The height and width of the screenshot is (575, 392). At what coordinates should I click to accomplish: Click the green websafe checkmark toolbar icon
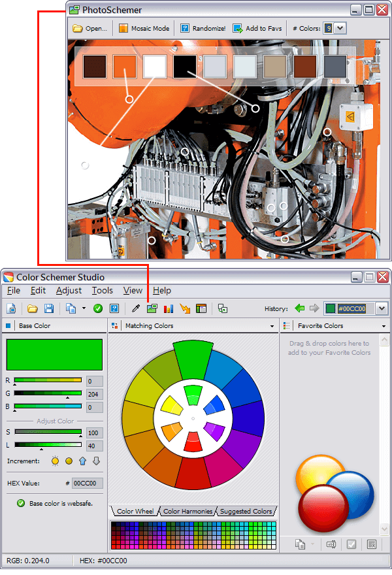(x=98, y=308)
